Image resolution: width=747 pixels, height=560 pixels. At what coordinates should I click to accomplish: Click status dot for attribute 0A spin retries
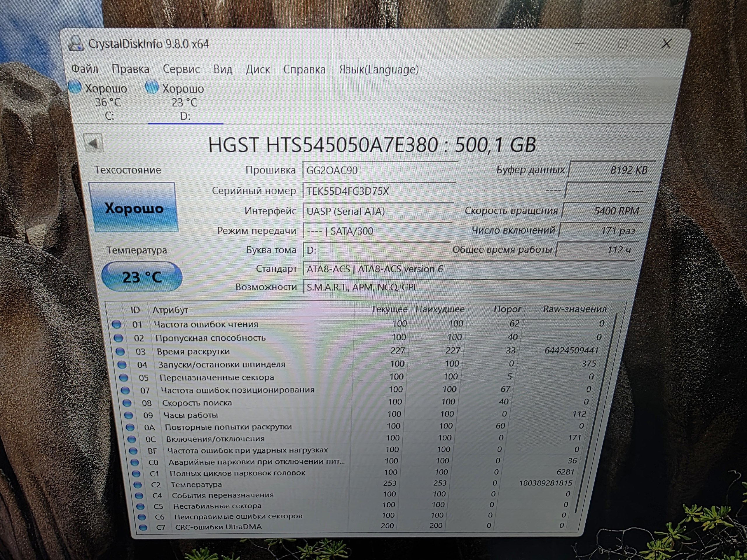click(130, 427)
